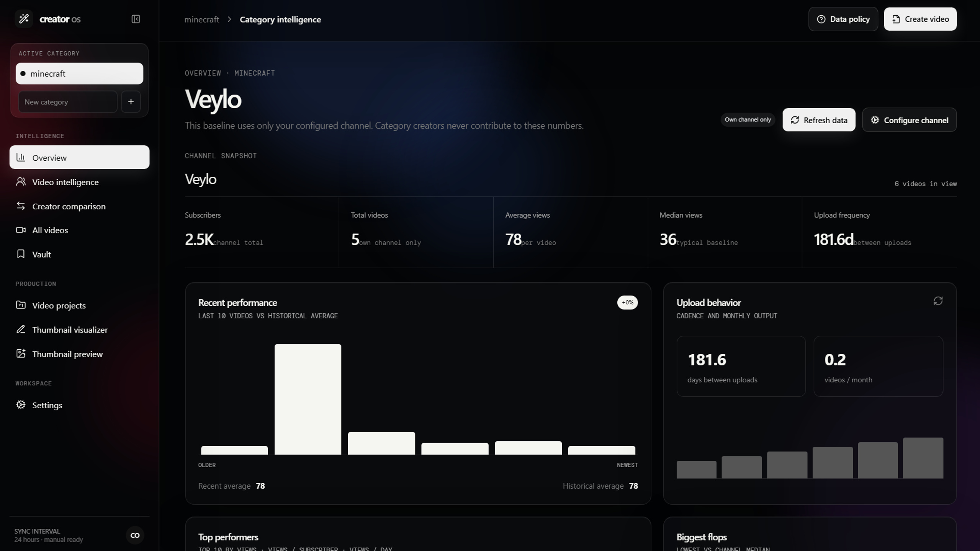This screenshot has height=551, width=980.
Task: Click minecraft breadcrumb link
Action: tap(202, 20)
